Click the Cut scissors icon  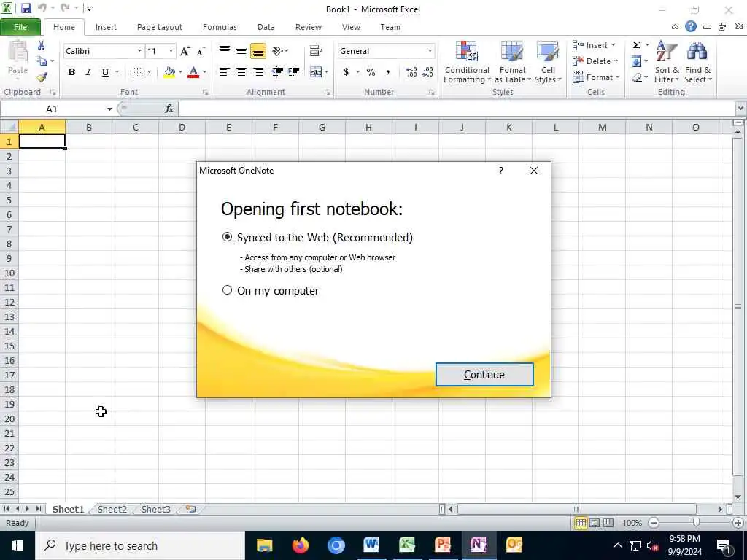click(x=42, y=46)
